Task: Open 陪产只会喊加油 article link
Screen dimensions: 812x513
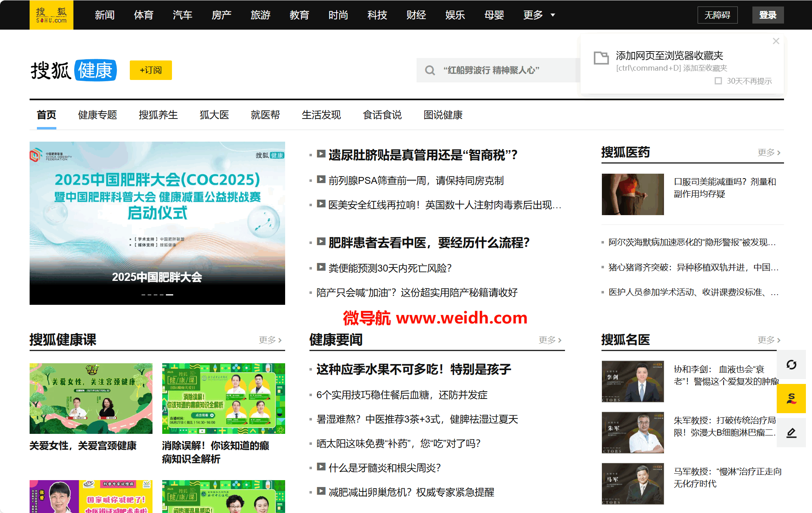Action: (417, 293)
